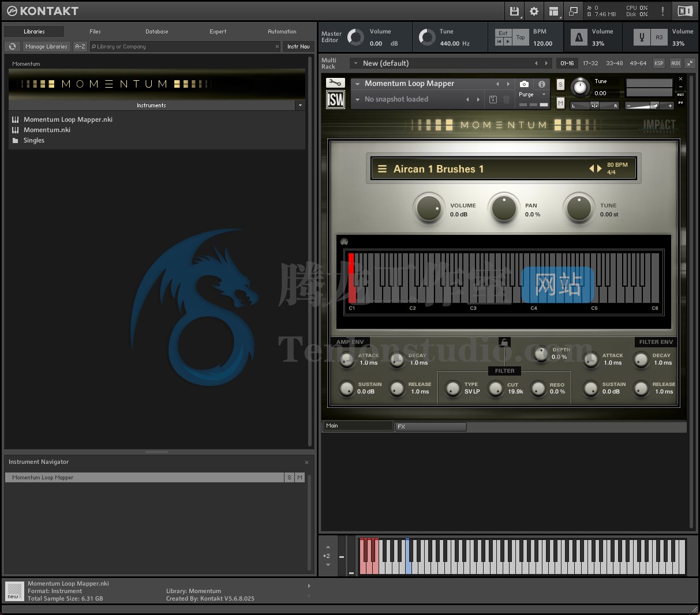
Task: Open the snapshot dropdown menu
Action: 358,99
